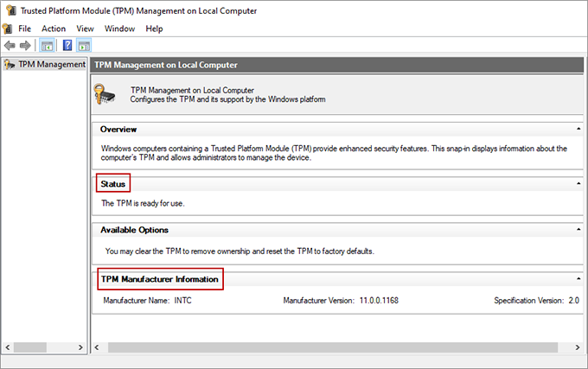The image size is (588, 369).
Task: Collapse TPM Manufacturer Information section
Action: [x=577, y=279]
